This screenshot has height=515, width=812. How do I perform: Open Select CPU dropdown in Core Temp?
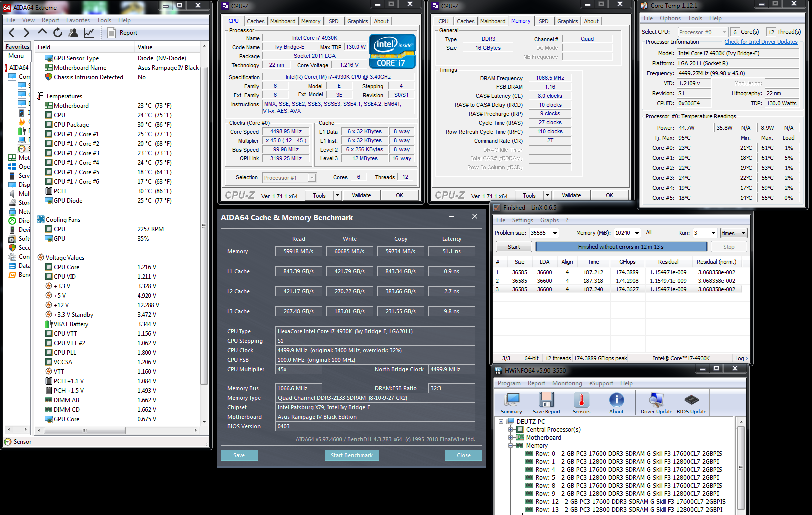pyautogui.click(x=703, y=32)
